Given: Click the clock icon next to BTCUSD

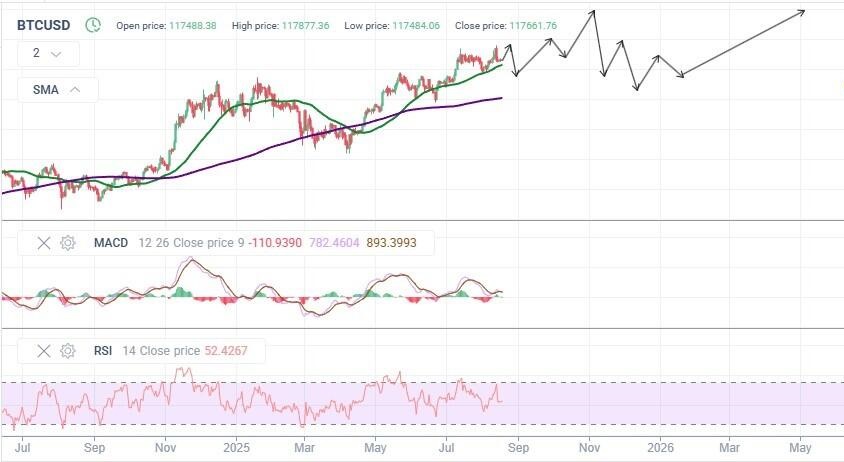Looking at the screenshot, I should point(93,25).
